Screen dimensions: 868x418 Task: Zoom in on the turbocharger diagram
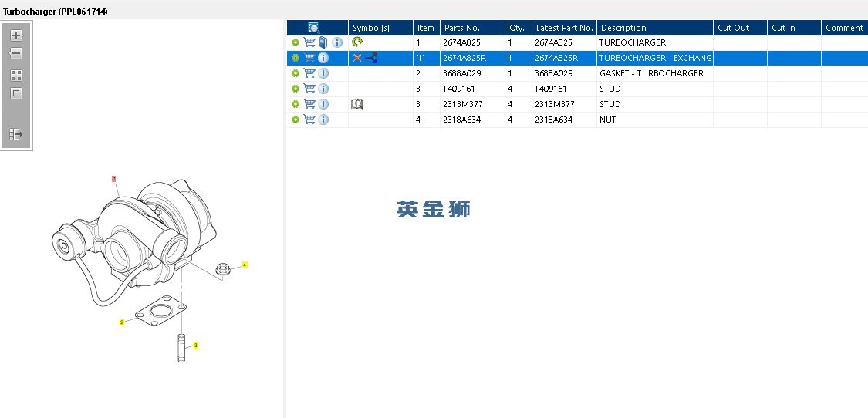tap(16, 35)
